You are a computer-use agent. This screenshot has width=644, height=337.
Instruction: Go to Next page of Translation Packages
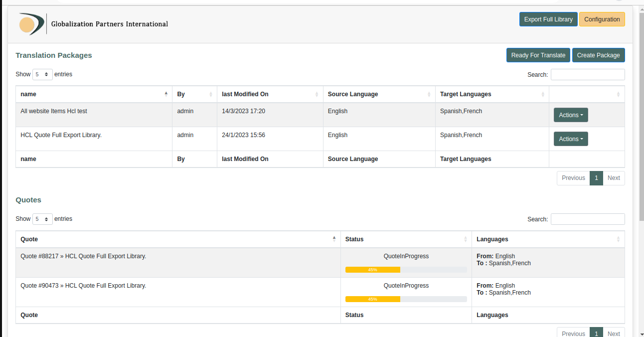pyautogui.click(x=614, y=178)
